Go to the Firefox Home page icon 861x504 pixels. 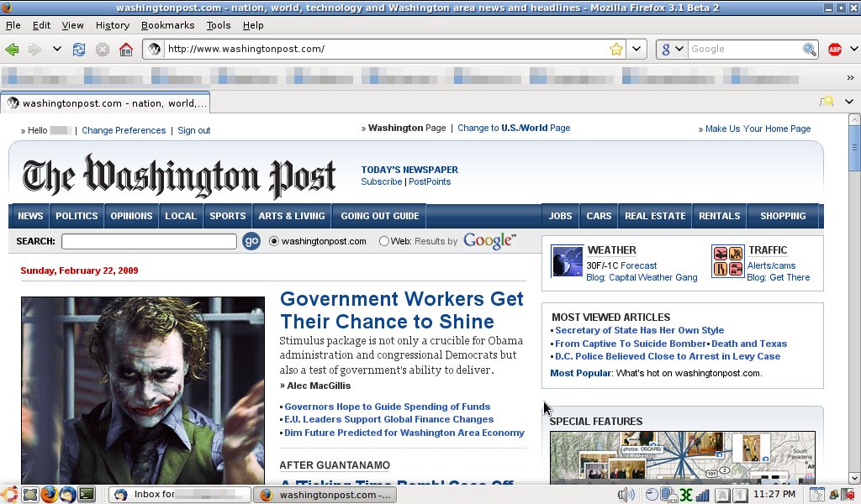pos(126,50)
